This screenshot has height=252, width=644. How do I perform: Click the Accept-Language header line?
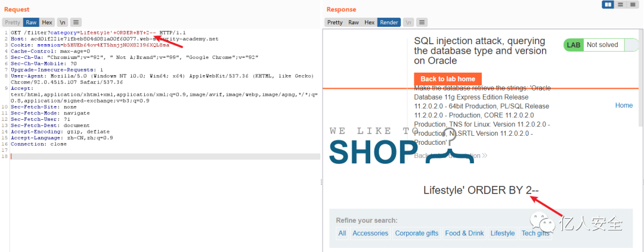point(61,138)
